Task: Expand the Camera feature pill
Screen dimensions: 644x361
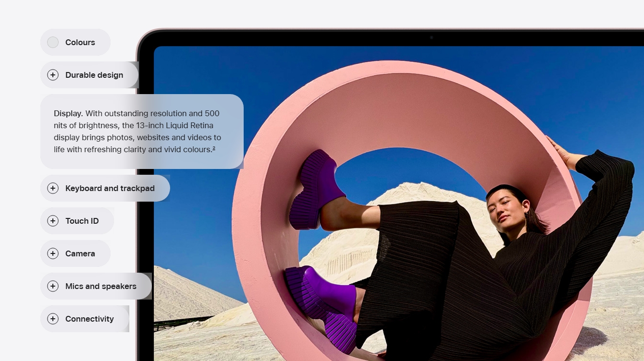Action: click(x=75, y=253)
